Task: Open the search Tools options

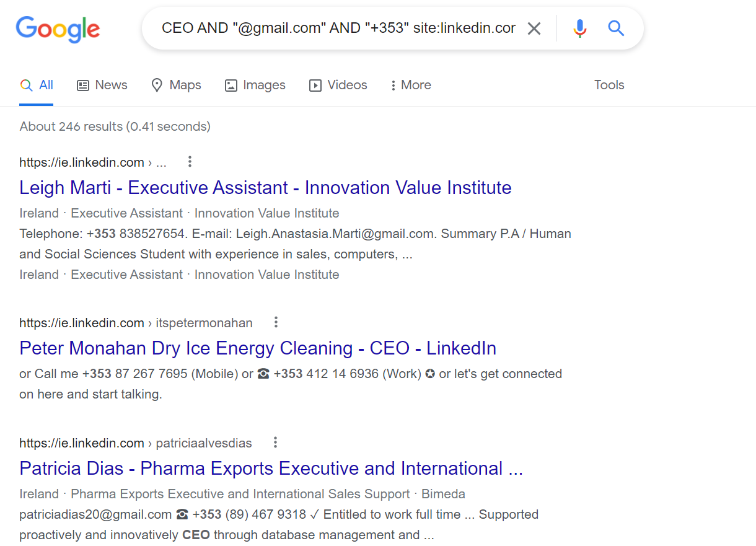Action: coord(609,86)
